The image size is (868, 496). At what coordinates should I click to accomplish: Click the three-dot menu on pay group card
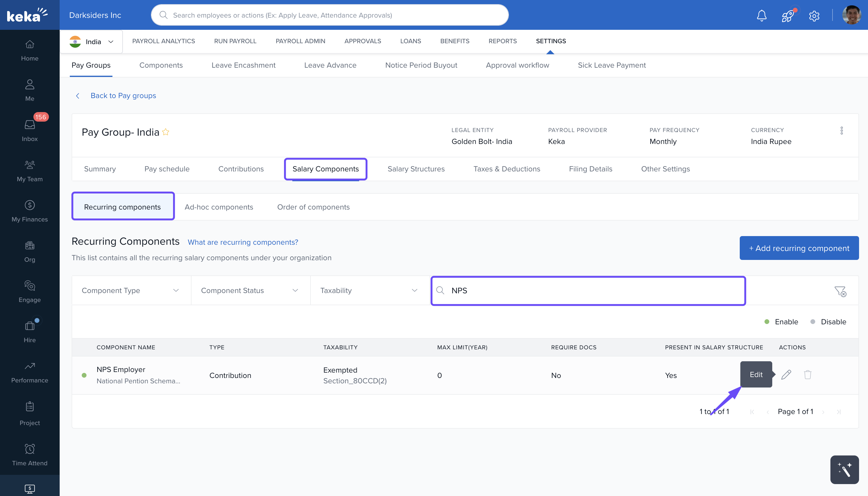(x=841, y=131)
